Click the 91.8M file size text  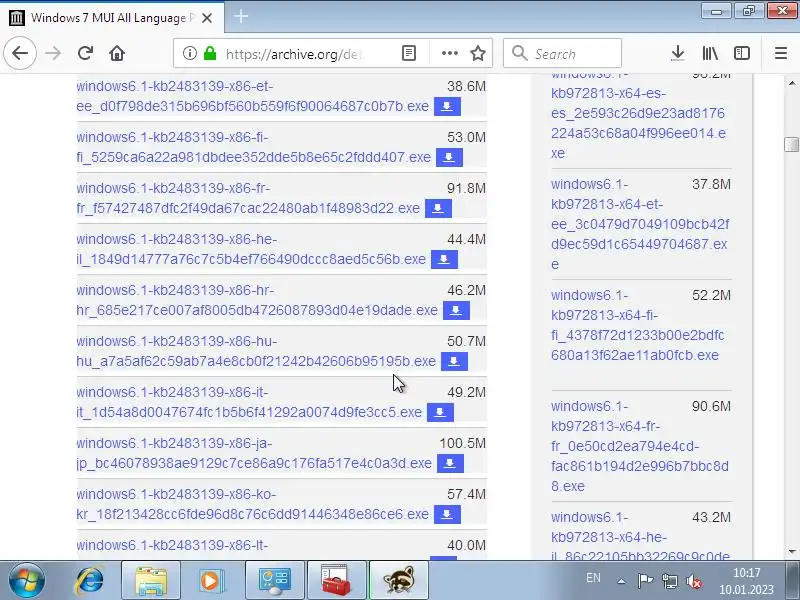pyautogui.click(x=466, y=188)
